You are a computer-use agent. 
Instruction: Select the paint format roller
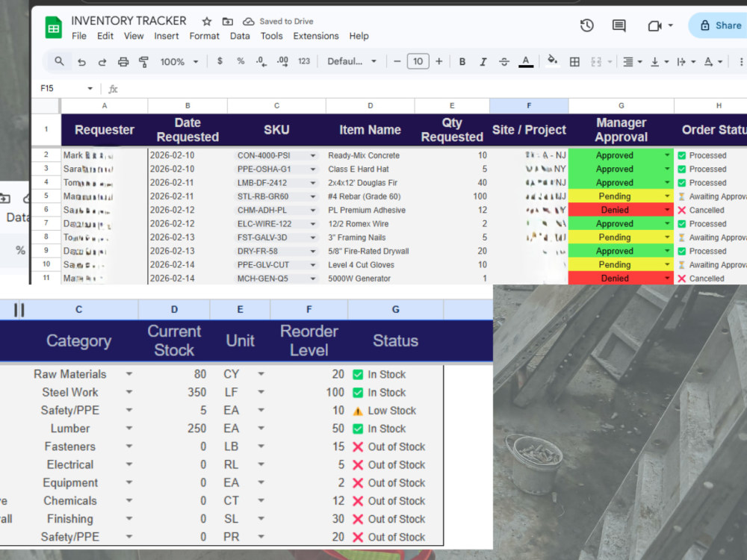coord(143,62)
